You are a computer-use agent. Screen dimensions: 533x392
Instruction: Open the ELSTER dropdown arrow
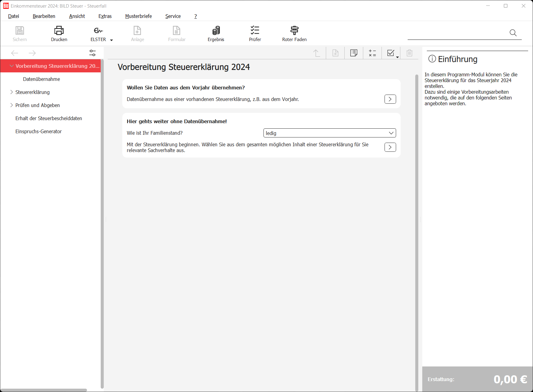pos(111,40)
